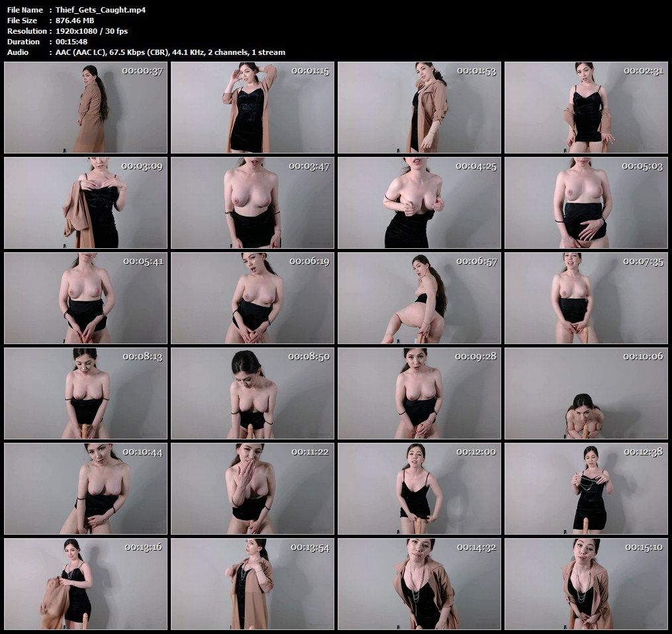Open the frame stamped 00:12:38
Screen dimensions: 672x634
point(586,488)
